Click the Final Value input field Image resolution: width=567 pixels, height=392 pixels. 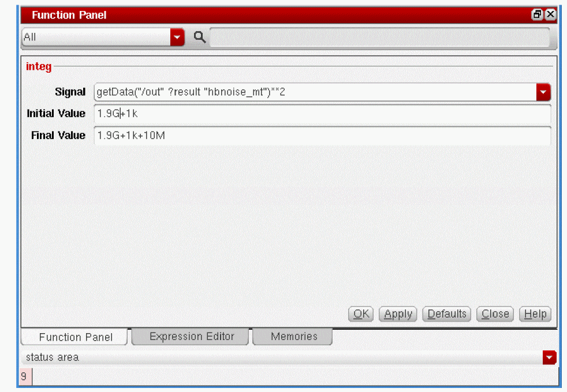(x=323, y=135)
